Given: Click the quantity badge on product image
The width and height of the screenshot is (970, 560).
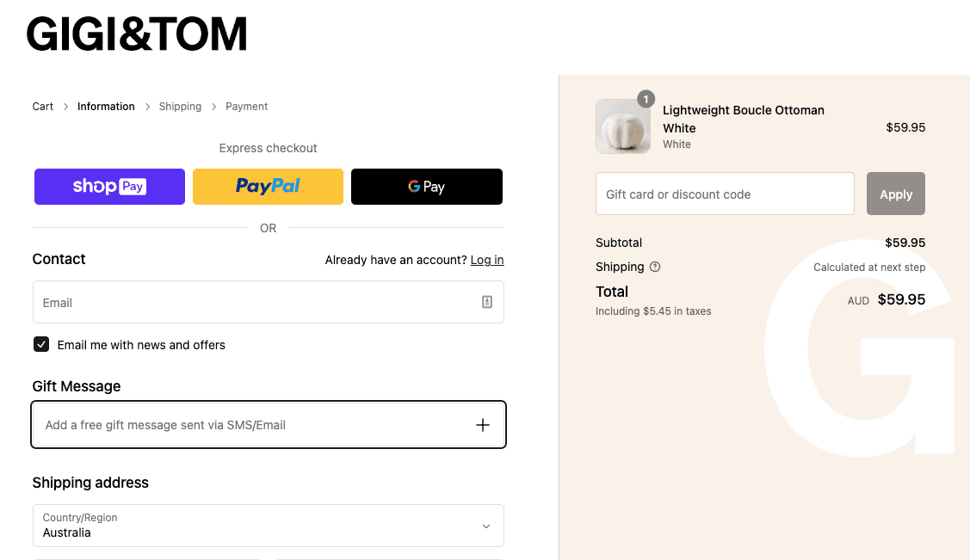Looking at the screenshot, I should [x=646, y=99].
